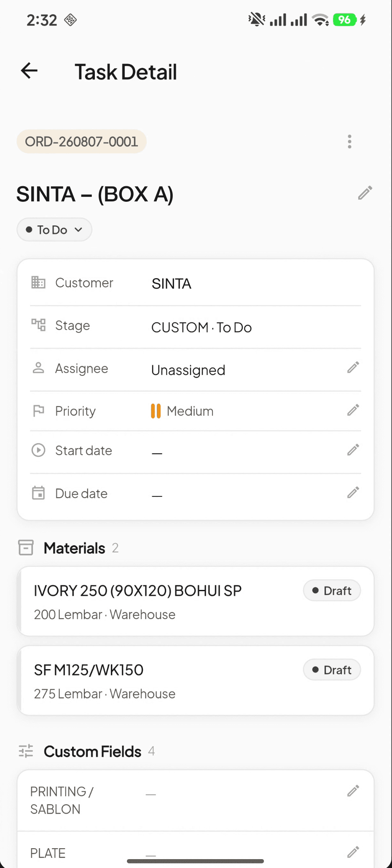The height and width of the screenshot is (868, 392).
Task: Tap the Customer value SINTA
Action: 172,284
